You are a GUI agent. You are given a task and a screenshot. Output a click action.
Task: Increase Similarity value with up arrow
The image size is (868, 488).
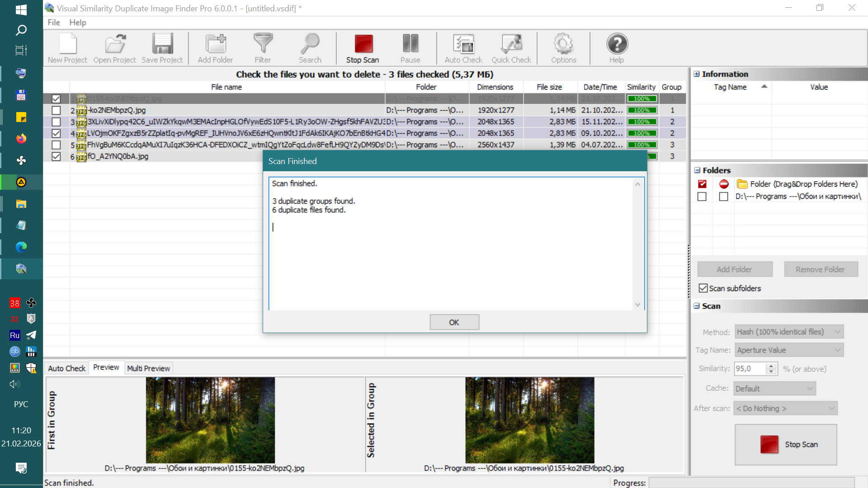771,366
